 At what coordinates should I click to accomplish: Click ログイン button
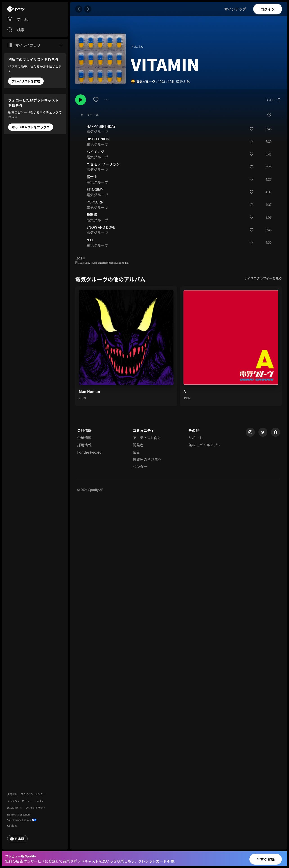(x=267, y=9)
